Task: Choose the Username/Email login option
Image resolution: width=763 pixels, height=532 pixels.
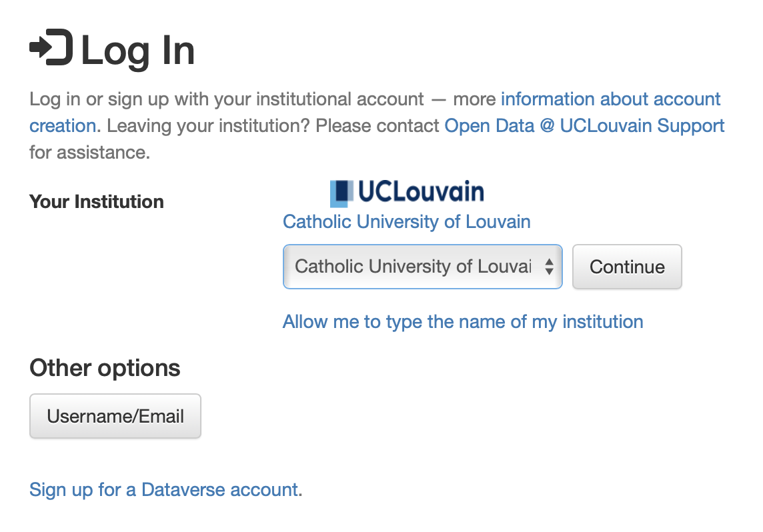Action: click(x=115, y=416)
